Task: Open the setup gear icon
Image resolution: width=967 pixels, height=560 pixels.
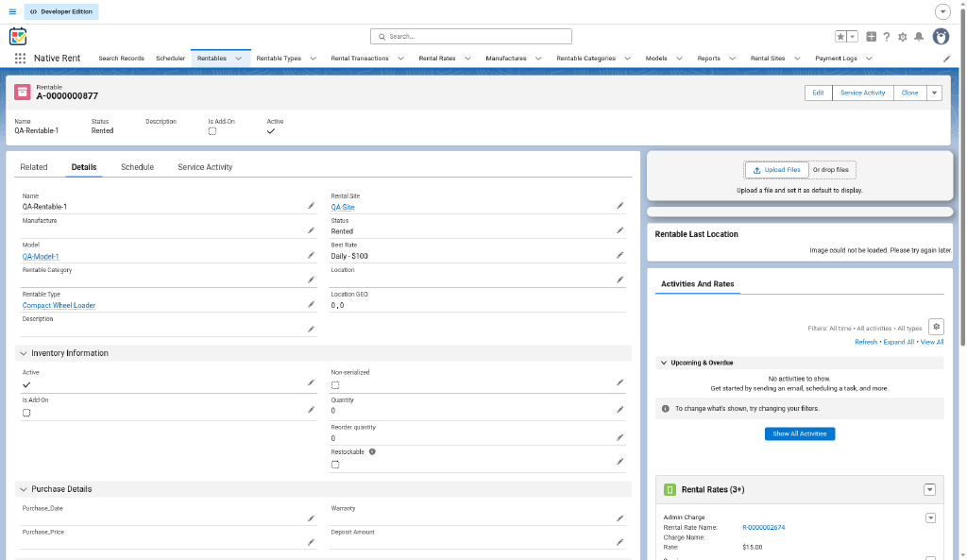Action: [x=902, y=37]
